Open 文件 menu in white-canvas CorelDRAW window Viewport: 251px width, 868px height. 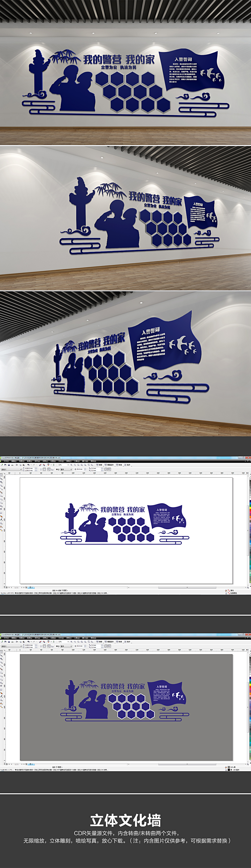6,461
